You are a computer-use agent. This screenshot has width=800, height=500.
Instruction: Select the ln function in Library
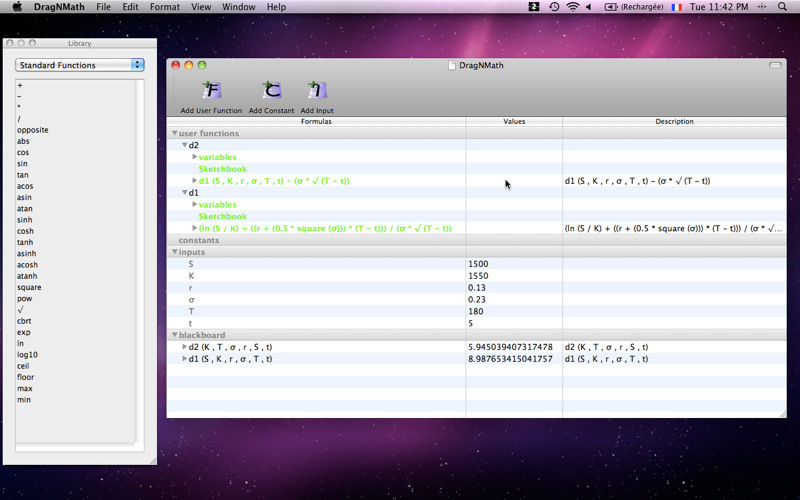click(x=20, y=343)
